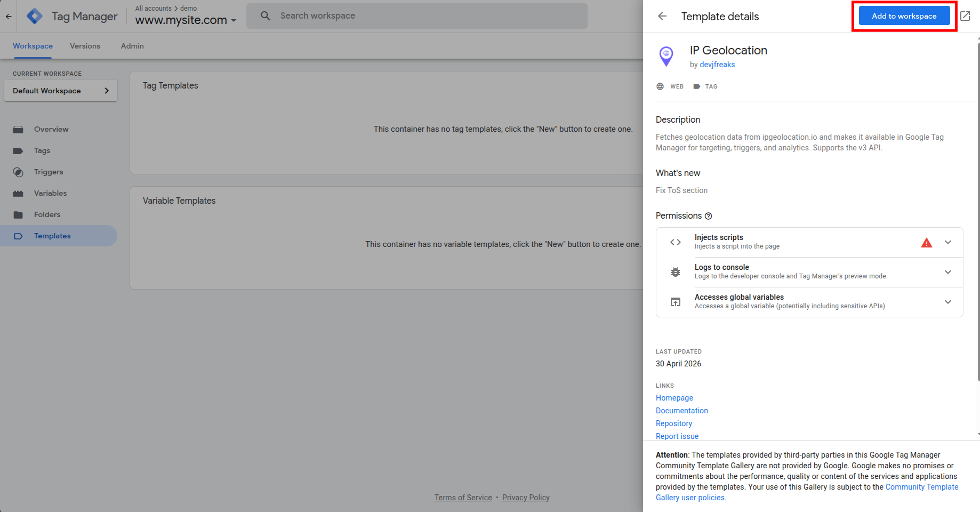Open template in new window icon
This screenshot has height=512, width=980.
965,16
